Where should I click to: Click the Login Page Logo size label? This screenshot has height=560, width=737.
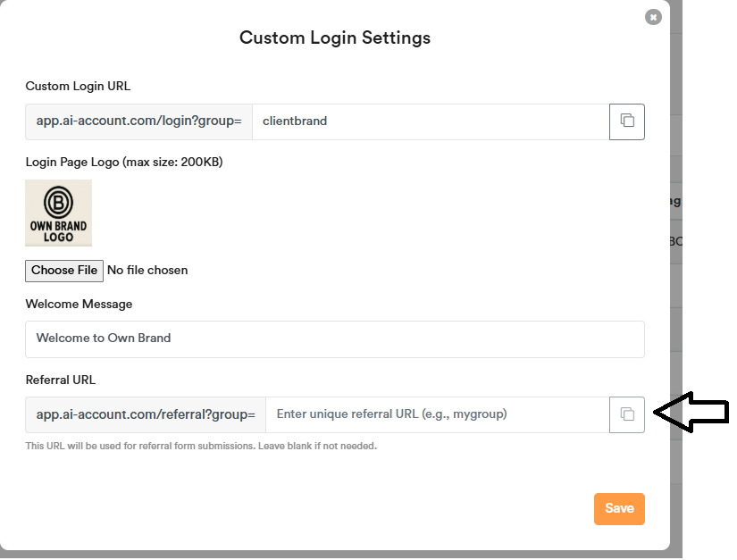tap(124, 163)
